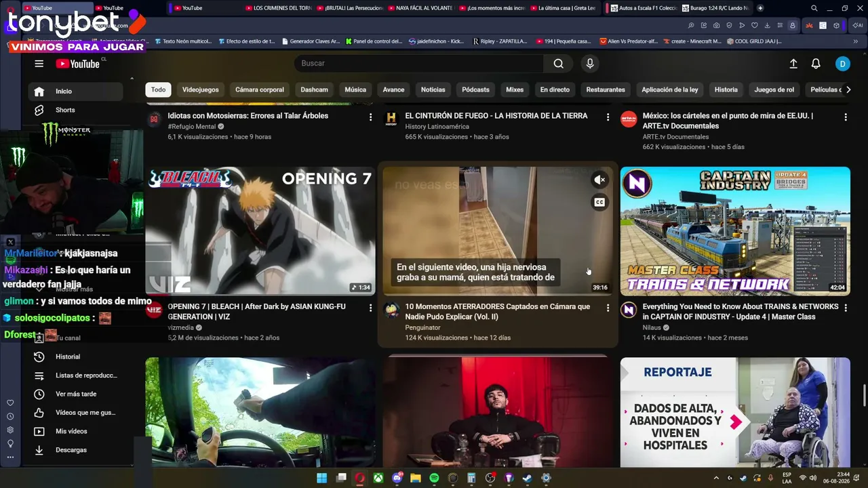Open Descargas in the sidebar
Screen dimensions: 868x488
[x=75, y=450]
